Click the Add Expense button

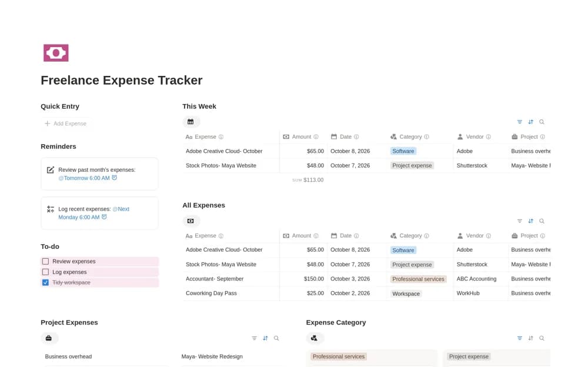[66, 124]
